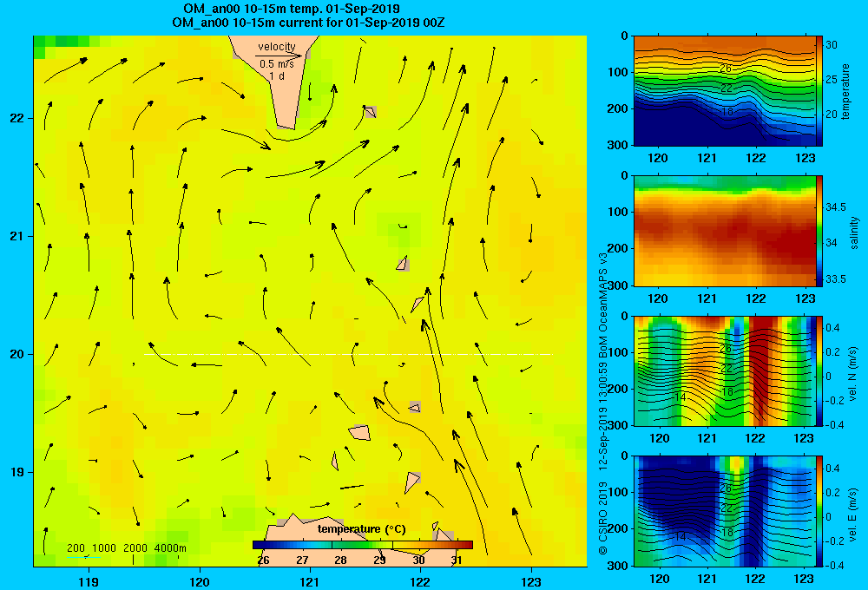Click the vertical 'temperature' label on right panel
Image resolution: width=868 pixels, height=590 pixels.
click(x=845, y=91)
